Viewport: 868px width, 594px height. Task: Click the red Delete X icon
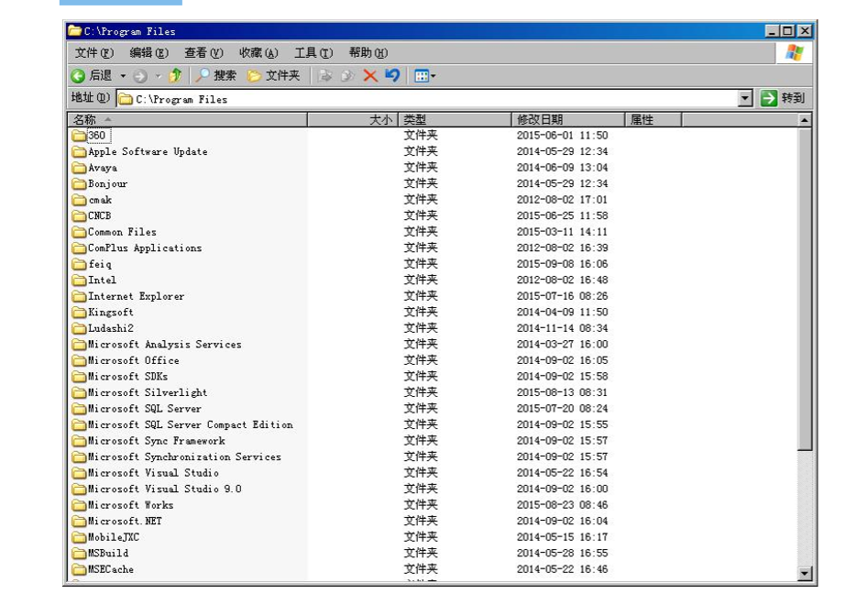pyautogui.click(x=370, y=76)
